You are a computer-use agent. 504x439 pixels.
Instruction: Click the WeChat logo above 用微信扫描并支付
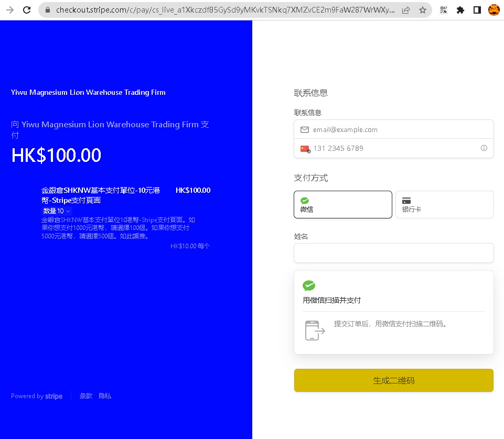point(309,286)
